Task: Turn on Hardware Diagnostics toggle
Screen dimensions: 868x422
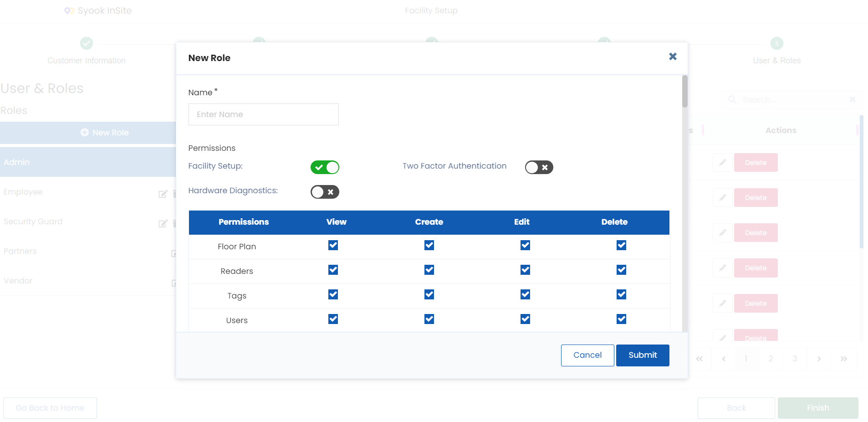Action: [325, 192]
